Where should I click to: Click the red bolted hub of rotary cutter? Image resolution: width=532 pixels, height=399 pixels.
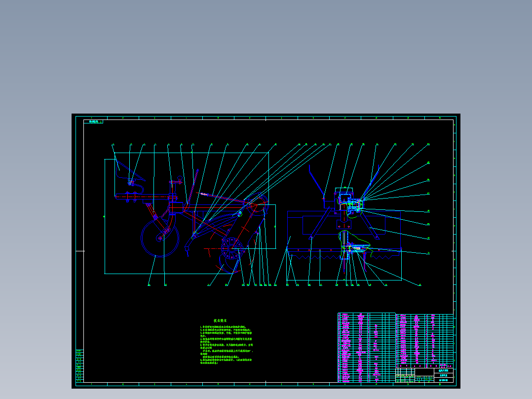coord(232,248)
